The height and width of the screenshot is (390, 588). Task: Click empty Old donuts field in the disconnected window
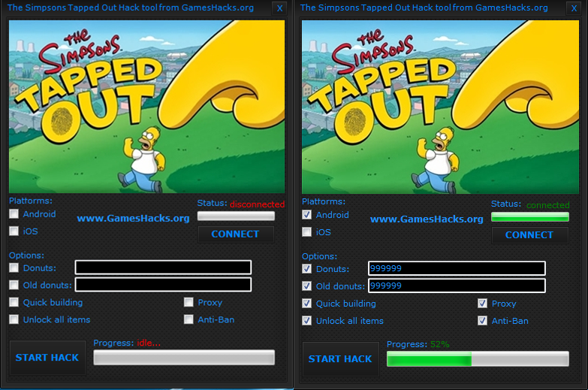coord(163,285)
